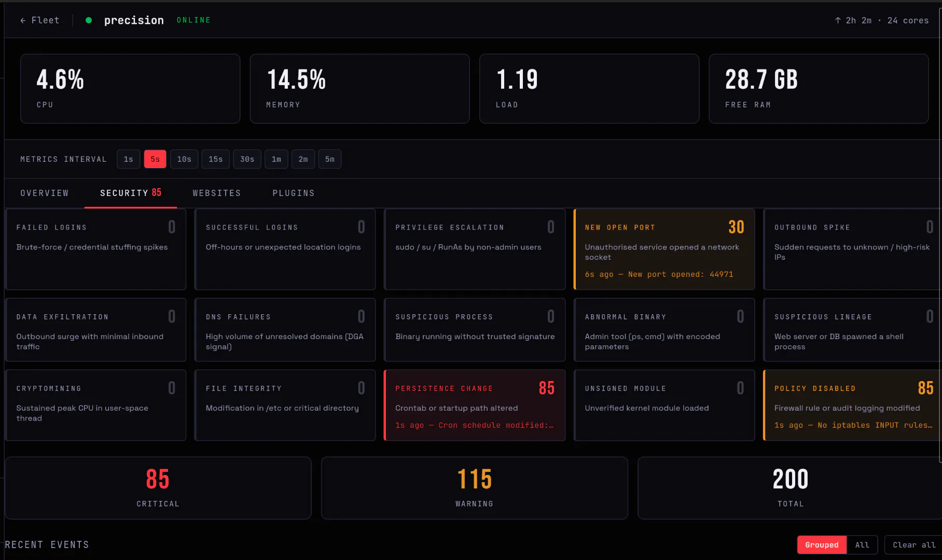Click the green online status dot
Screen dimensions: 942x560
pyautogui.click(x=89, y=20)
